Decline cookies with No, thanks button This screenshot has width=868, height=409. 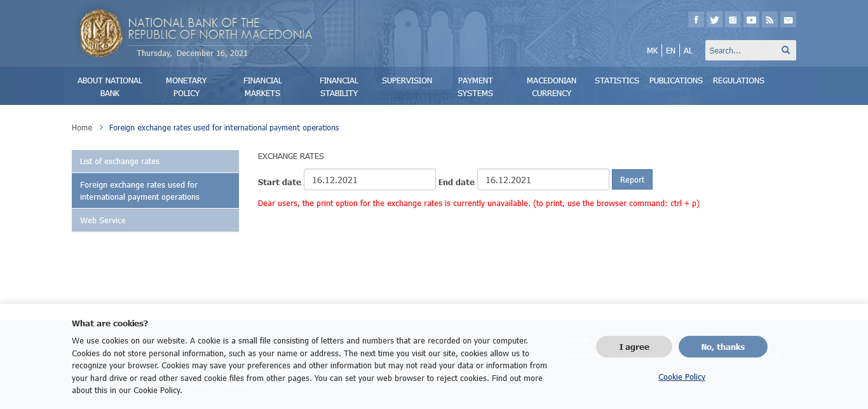(x=722, y=347)
